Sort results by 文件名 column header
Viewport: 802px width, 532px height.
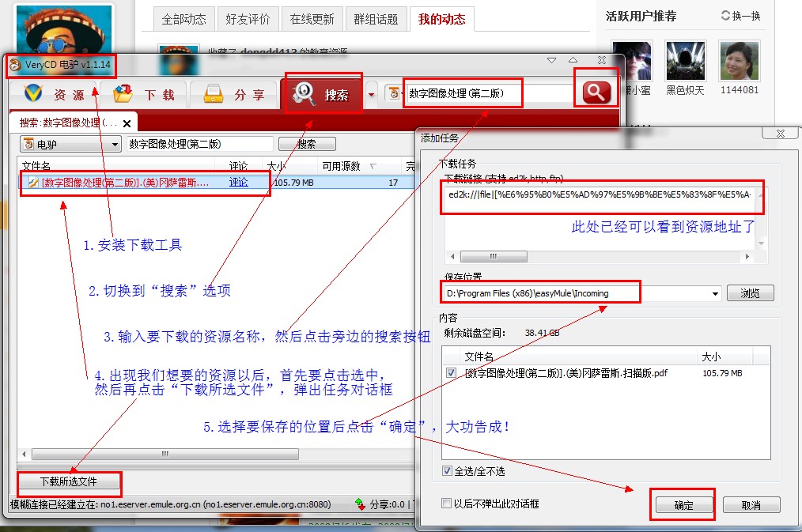click(36, 165)
